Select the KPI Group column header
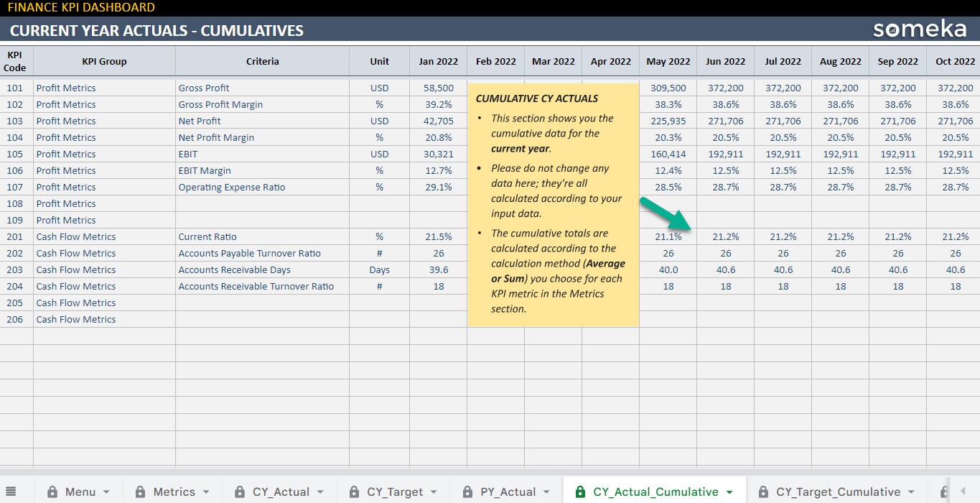The height and width of the screenshot is (503, 980). 104,61
